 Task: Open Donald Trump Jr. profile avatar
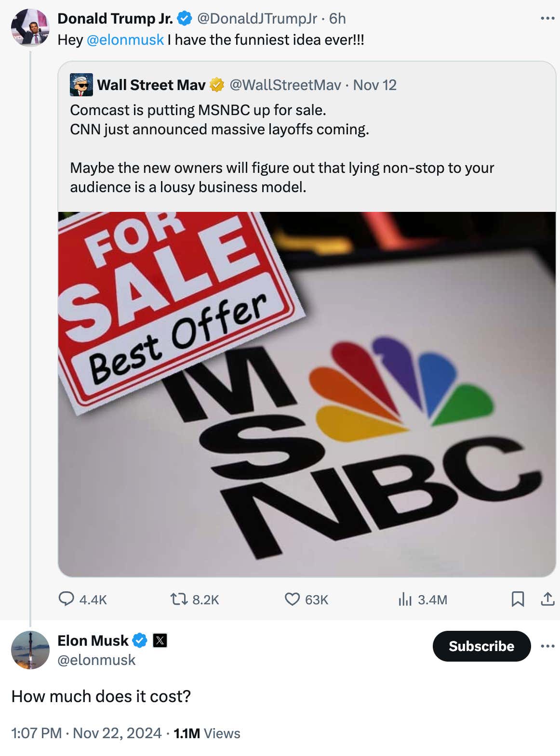pyautogui.click(x=30, y=27)
